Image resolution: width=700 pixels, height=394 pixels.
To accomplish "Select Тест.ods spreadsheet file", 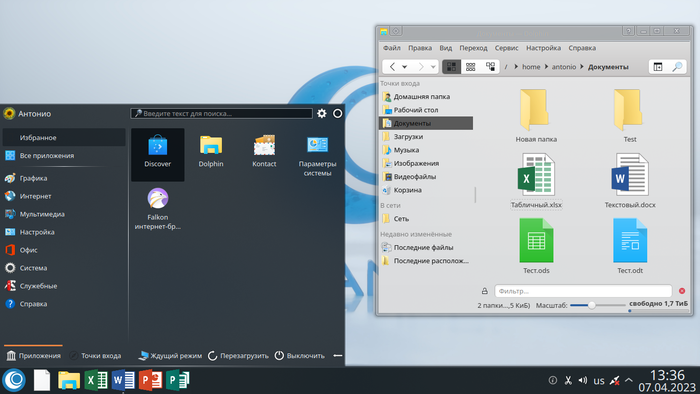I will click(536, 246).
